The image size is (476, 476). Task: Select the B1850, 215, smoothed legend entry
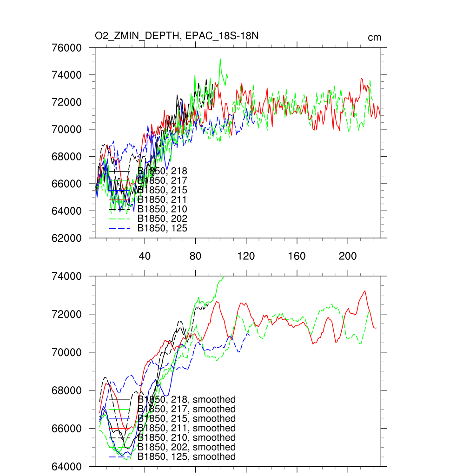[x=186, y=418]
